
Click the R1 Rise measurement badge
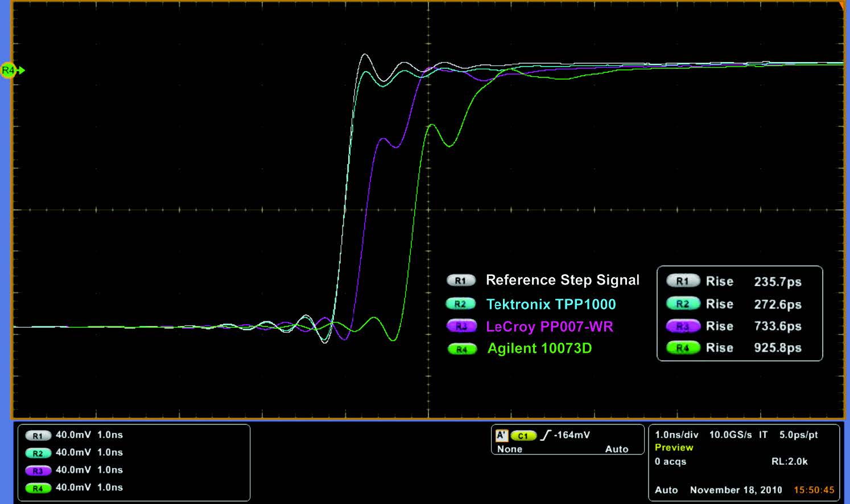click(682, 280)
